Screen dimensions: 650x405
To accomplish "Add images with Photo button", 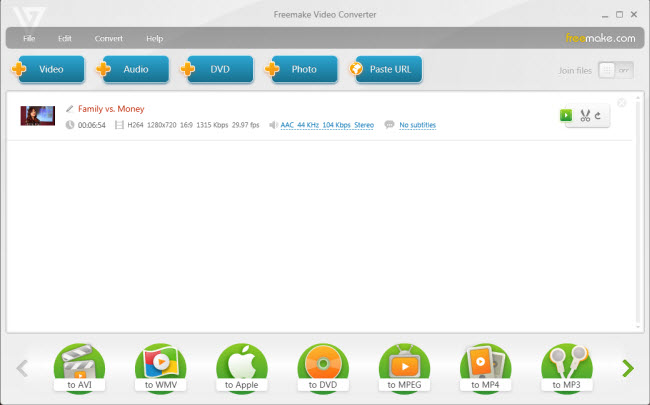I will (x=302, y=69).
